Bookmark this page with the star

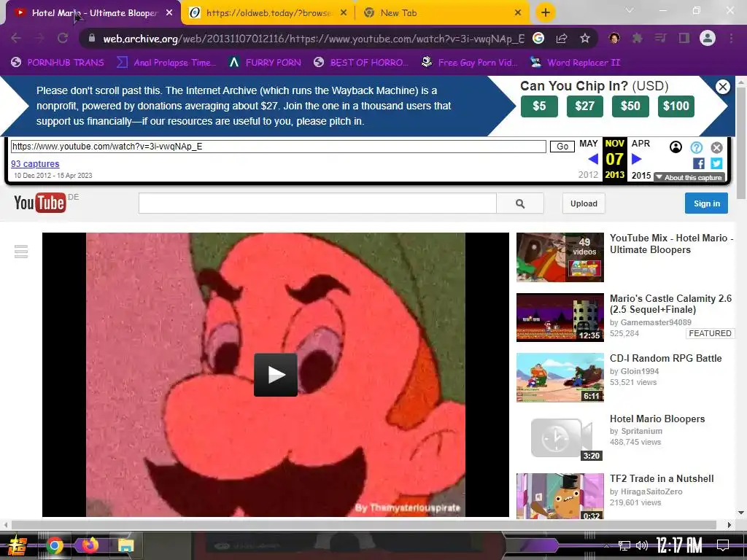pos(585,38)
